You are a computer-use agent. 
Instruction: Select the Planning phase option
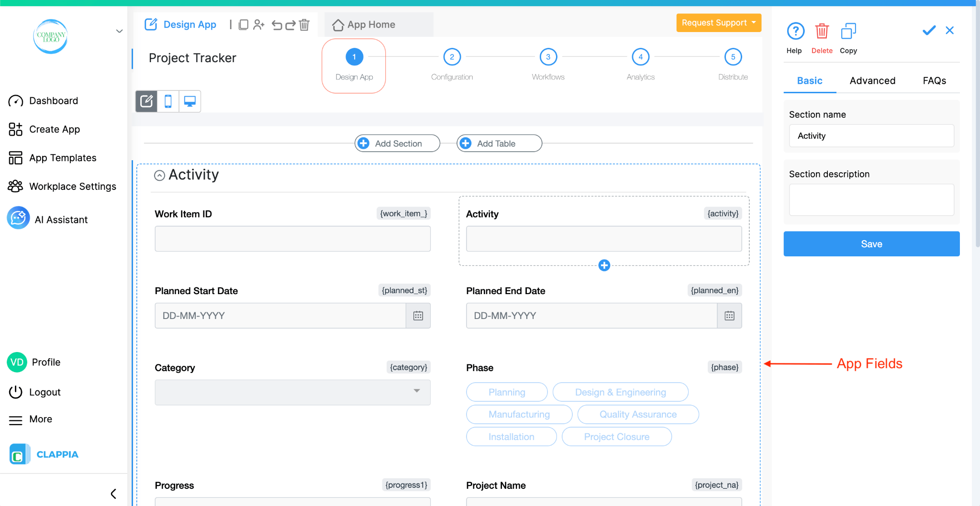coord(507,392)
